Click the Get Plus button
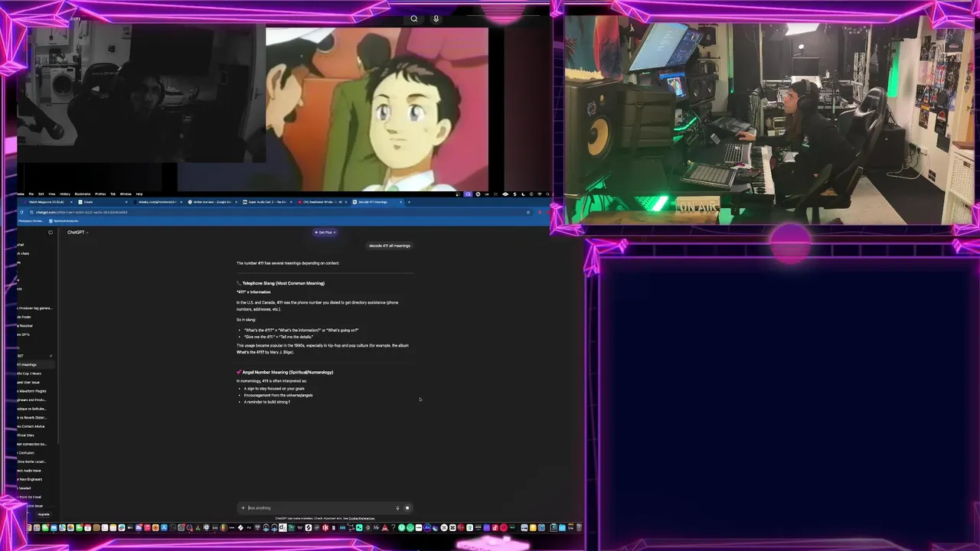 point(325,233)
